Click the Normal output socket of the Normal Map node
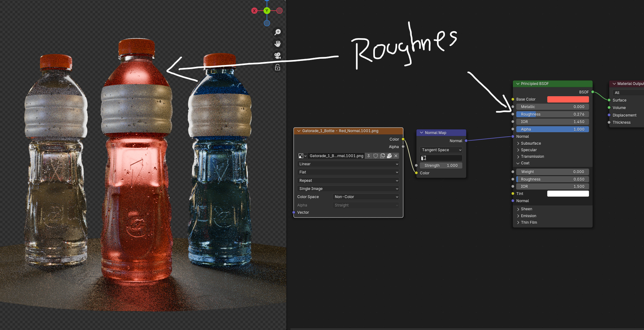The height and width of the screenshot is (330, 644). [x=466, y=141]
